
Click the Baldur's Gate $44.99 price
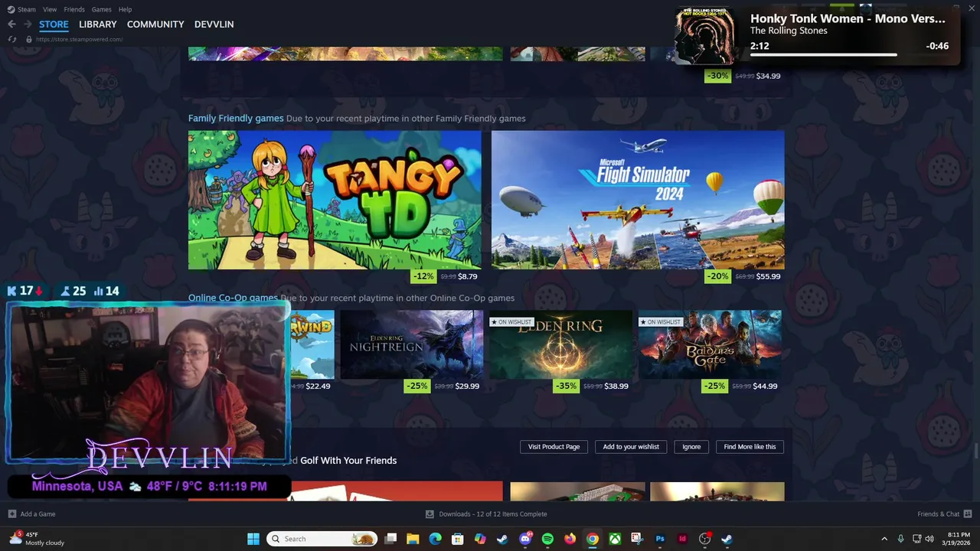[765, 386]
